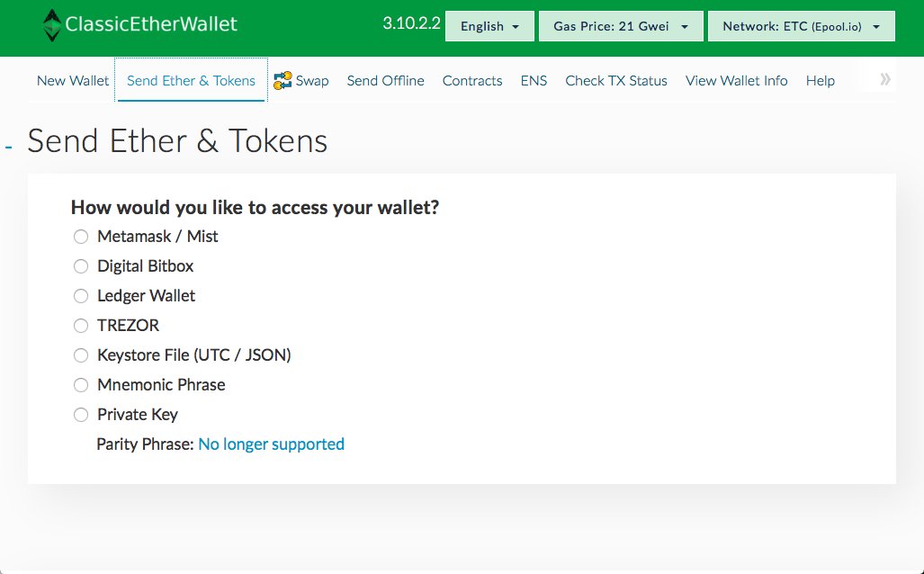This screenshot has height=574, width=924.
Task: Open the Gas Price: 21 Gwei dropdown
Action: click(x=621, y=26)
